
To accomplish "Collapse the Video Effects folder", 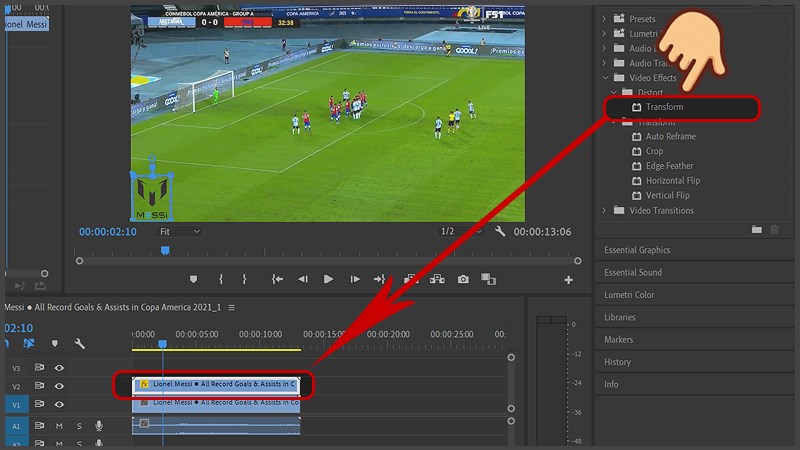I will pos(605,78).
